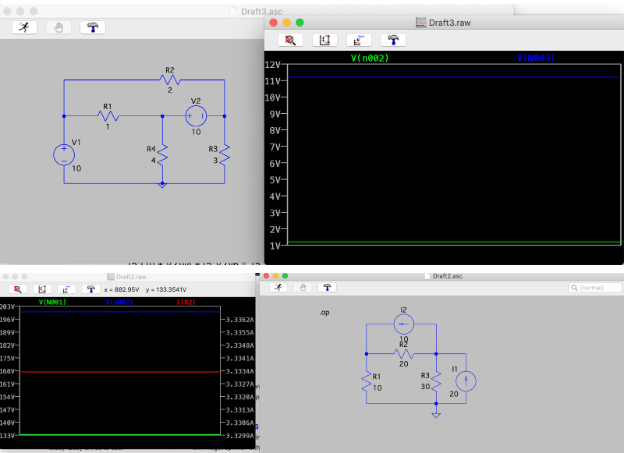Screen dimensions: 624x453
Task: Run simulation in Draft3.asc window
Action: coord(24,27)
